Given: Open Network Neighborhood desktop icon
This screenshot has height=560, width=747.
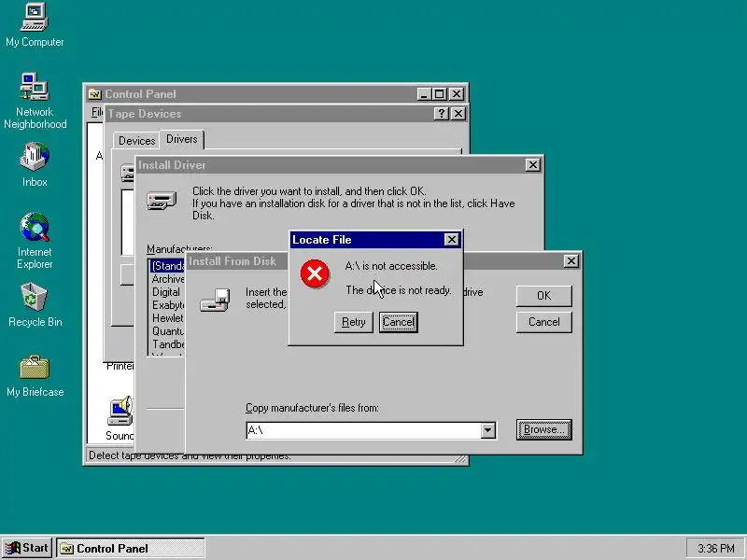Looking at the screenshot, I should tap(35, 101).
